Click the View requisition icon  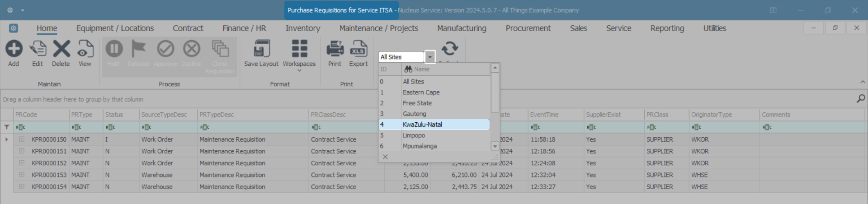pos(85,49)
